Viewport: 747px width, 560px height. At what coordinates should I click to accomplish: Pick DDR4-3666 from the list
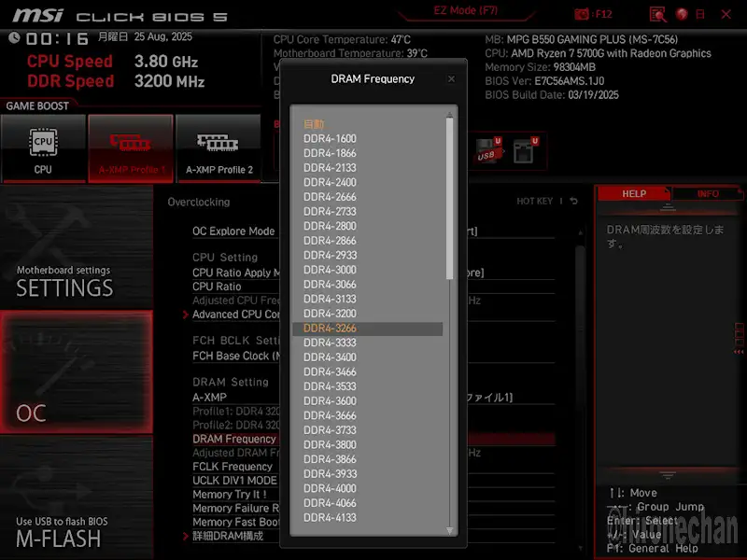coord(330,415)
